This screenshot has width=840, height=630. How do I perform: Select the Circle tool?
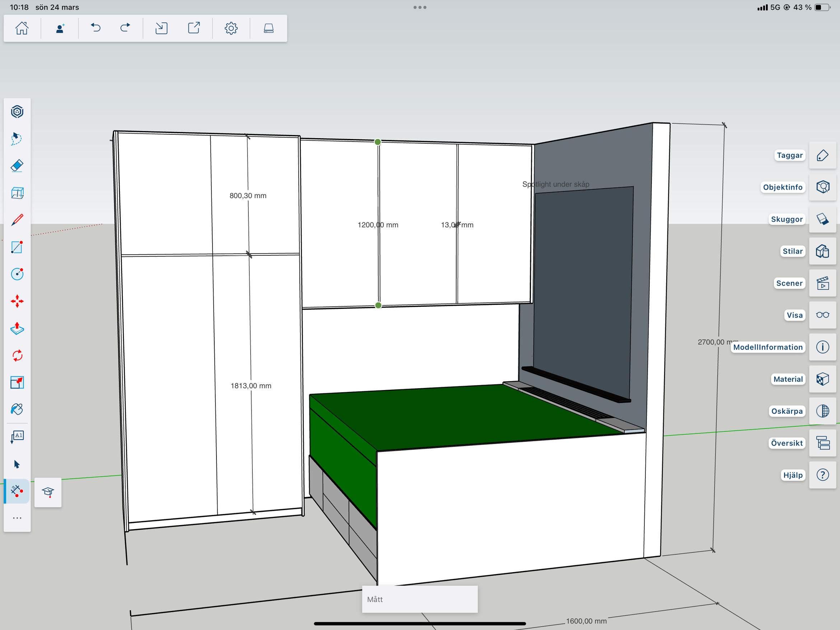[17, 274]
